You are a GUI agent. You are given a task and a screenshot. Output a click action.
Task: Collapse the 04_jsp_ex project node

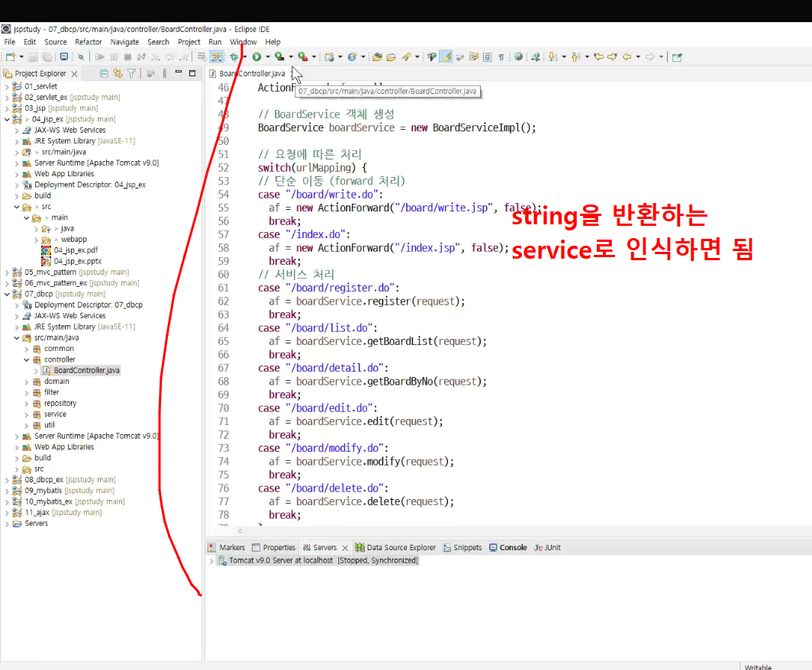[x=7, y=119]
